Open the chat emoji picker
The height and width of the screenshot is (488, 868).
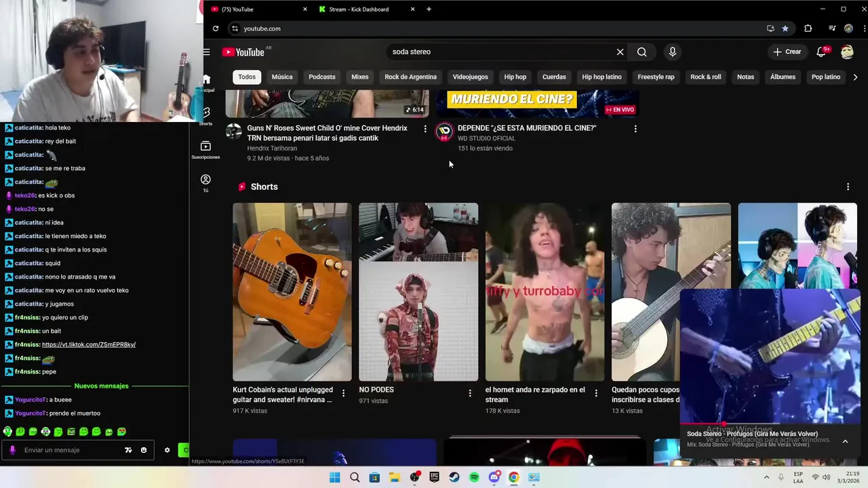tap(144, 450)
